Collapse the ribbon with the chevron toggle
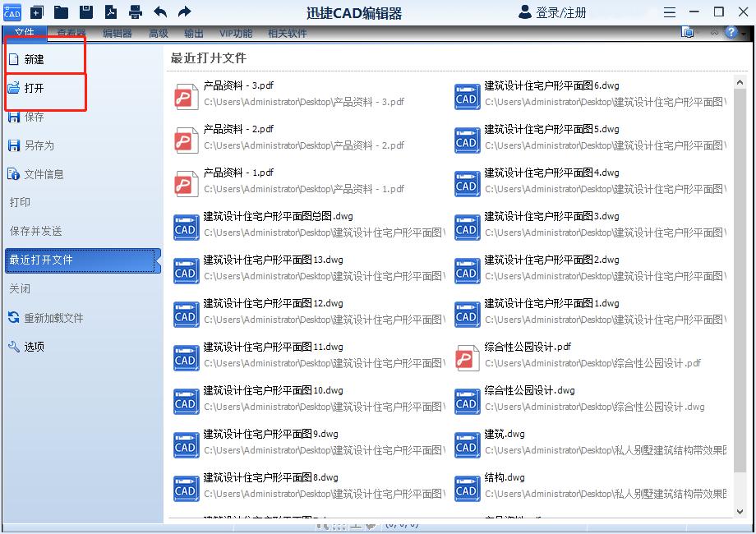The image size is (756, 534). pyautogui.click(x=713, y=32)
